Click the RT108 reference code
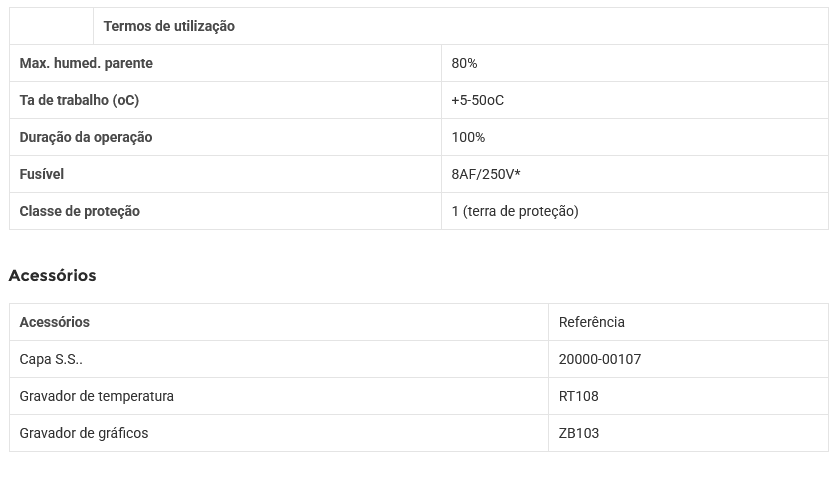 point(579,396)
